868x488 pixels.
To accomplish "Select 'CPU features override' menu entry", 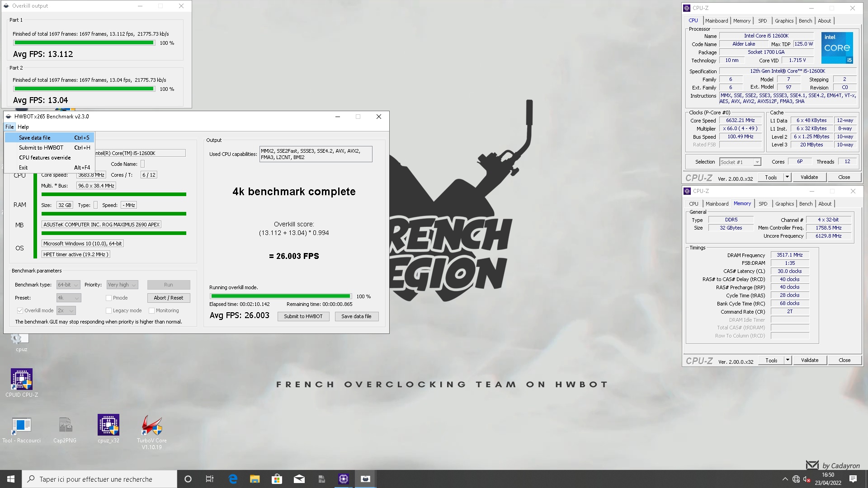I will 50,157.
